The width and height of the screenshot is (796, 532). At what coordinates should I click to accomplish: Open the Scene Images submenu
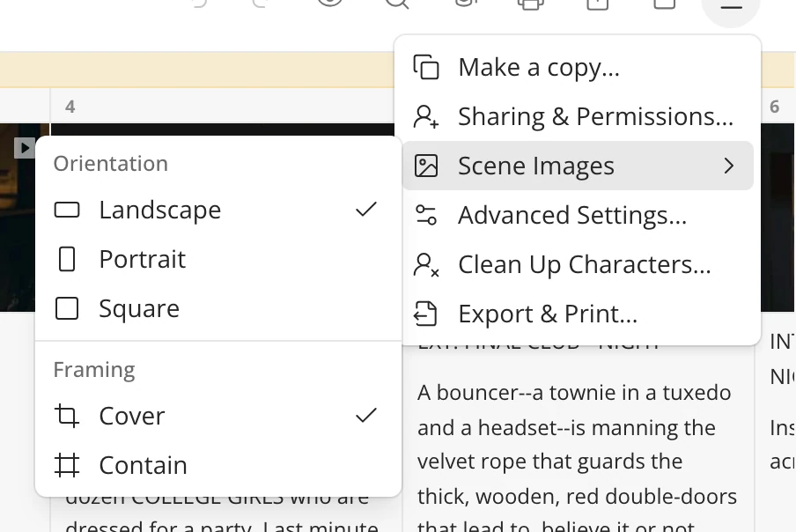578,166
